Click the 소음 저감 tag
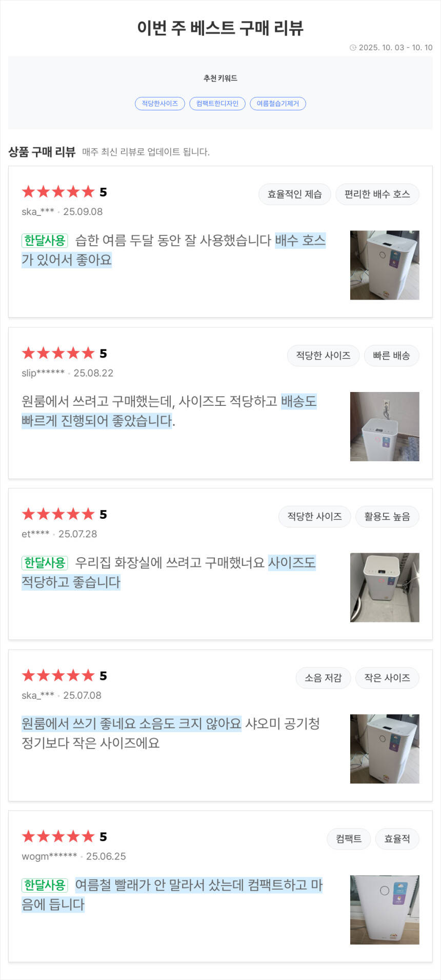 point(323,678)
